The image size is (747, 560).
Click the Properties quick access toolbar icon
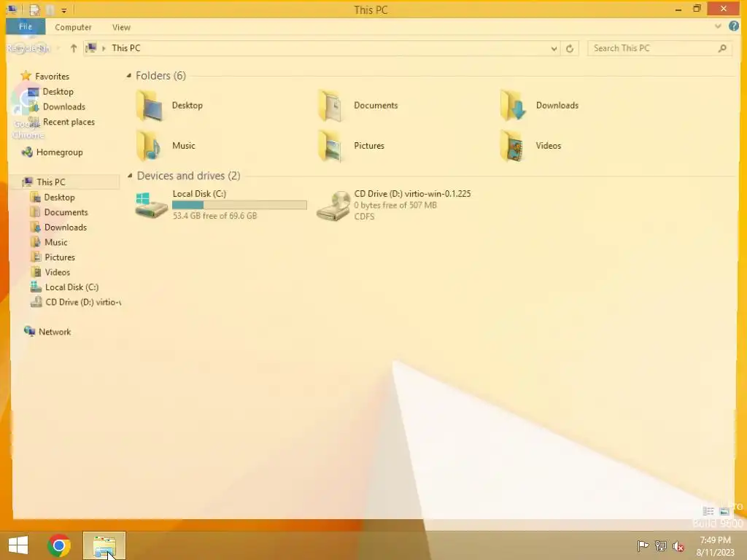[34, 9]
